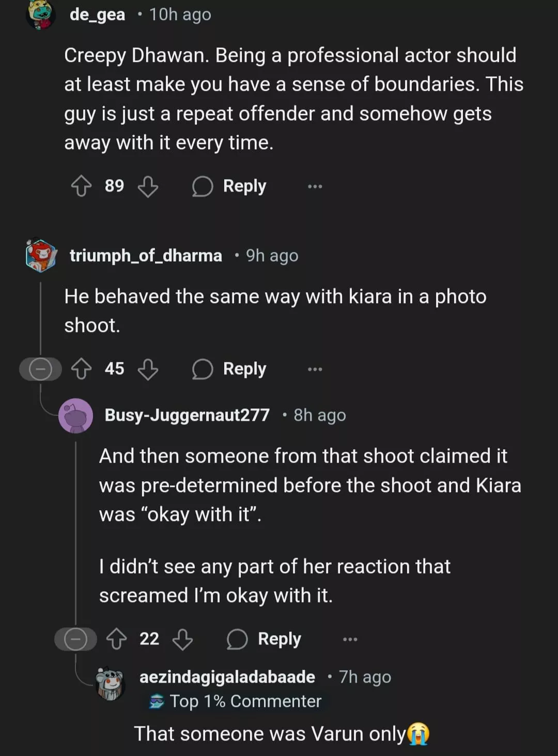Downvote de_gea's comment

point(148,186)
